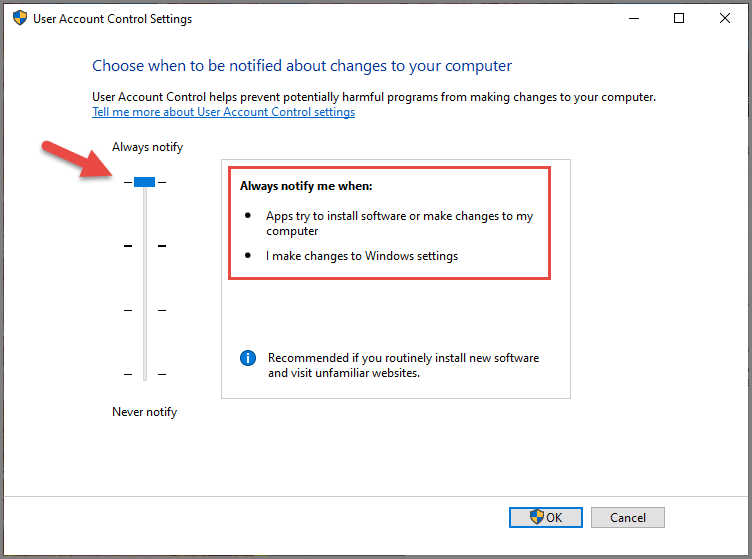Set slider to second notification level tick
This screenshot has width=752, height=559.
click(145, 246)
